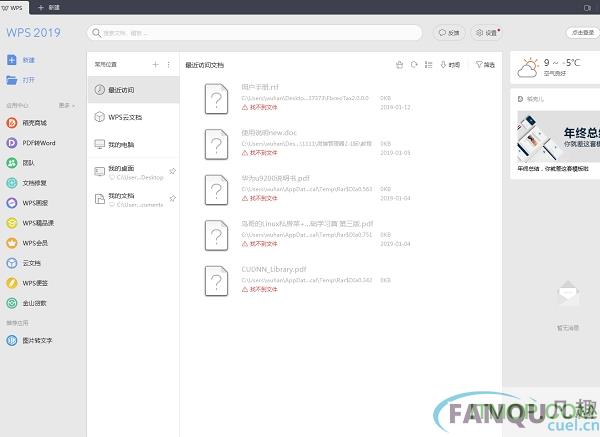The image size is (600, 437).
Task: Click the 稻壳儿 panel header
Action: tap(530, 99)
